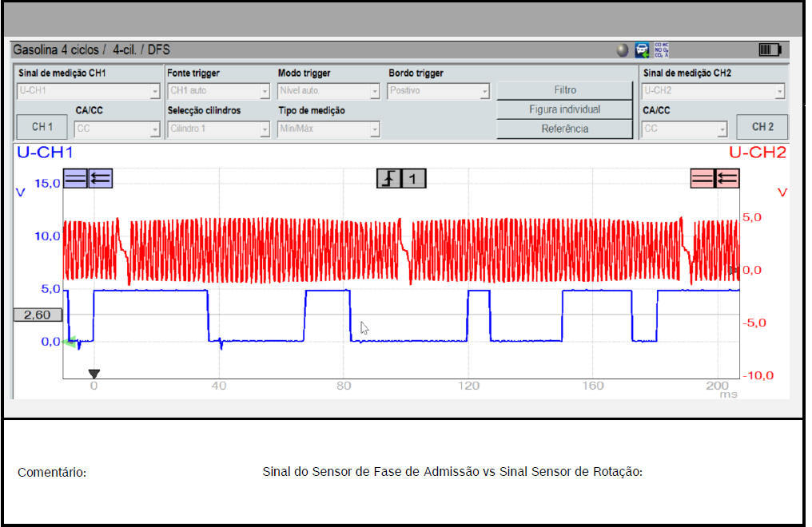Click the blue CH1 horizontal lines icon
Viewport: 812px width, 527px height.
[75, 178]
